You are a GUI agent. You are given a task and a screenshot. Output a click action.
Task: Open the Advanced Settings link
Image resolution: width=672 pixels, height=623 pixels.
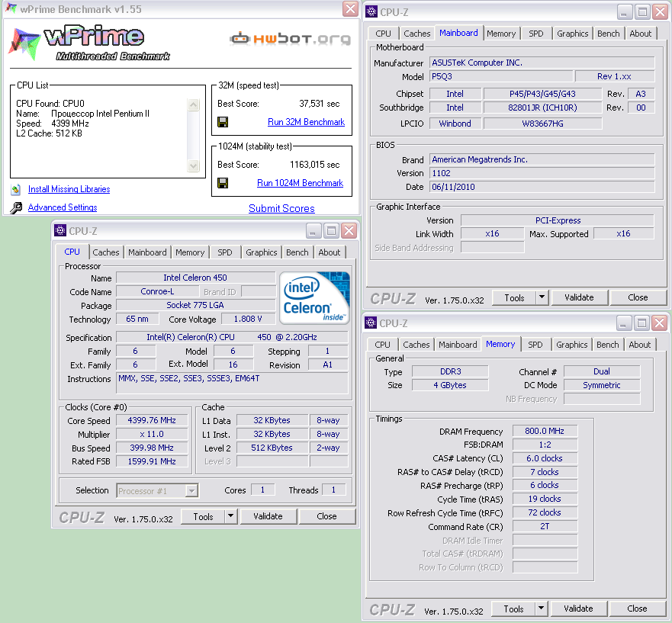(63, 207)
